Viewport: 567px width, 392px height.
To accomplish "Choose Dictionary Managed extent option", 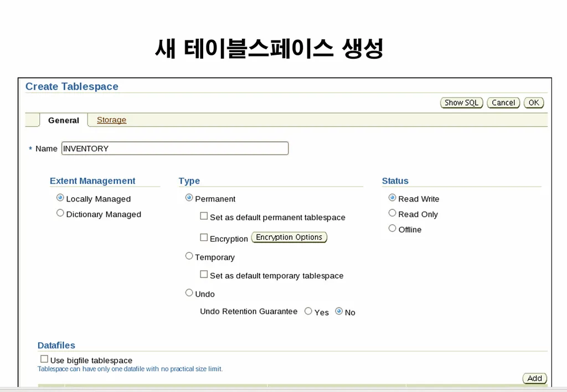I will [x=60, y=213].
